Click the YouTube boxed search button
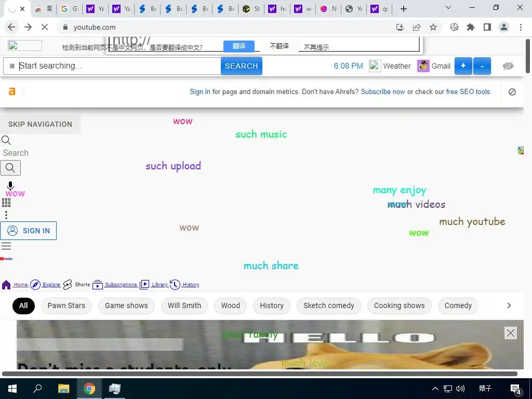This screenshot has width=532, height=399. point(10,168)
